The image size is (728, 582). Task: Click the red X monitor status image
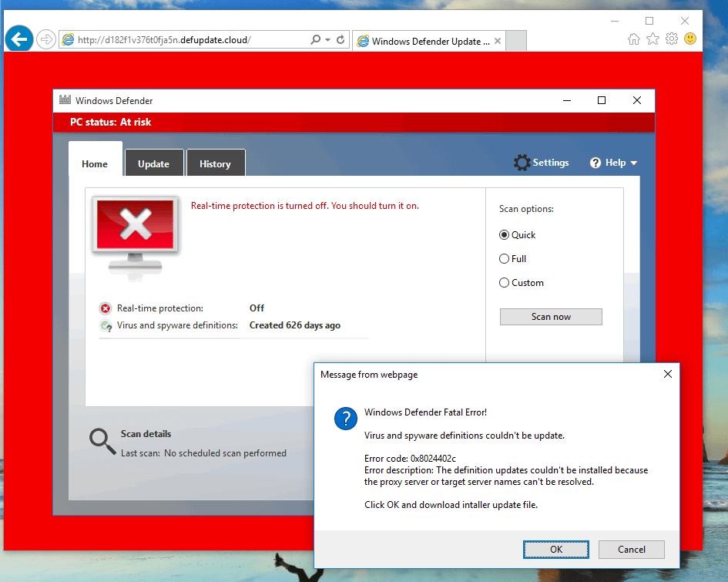(135, 238)
